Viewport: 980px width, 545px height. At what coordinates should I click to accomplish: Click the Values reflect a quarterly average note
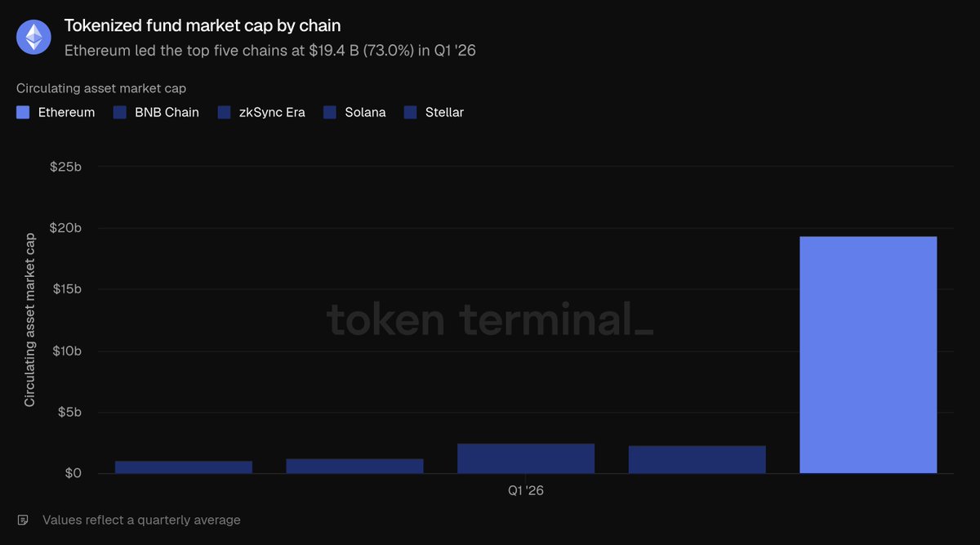click(x=141, y=520)
